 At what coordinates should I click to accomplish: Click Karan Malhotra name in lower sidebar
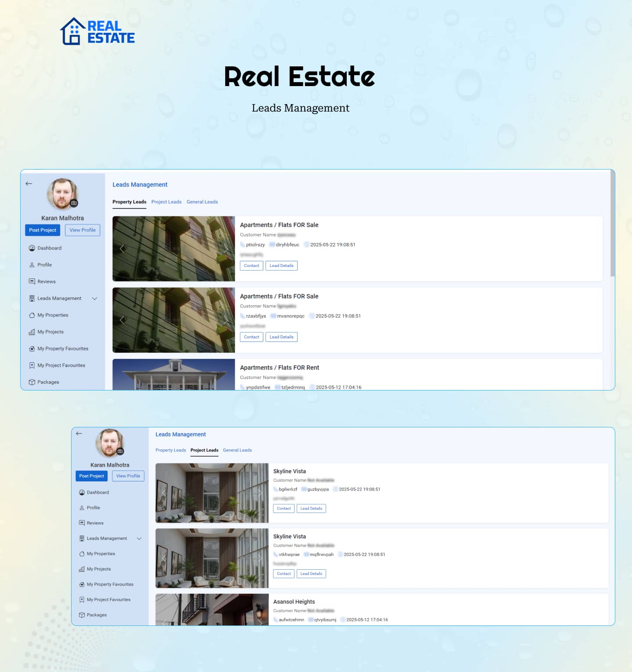[110, 465]
